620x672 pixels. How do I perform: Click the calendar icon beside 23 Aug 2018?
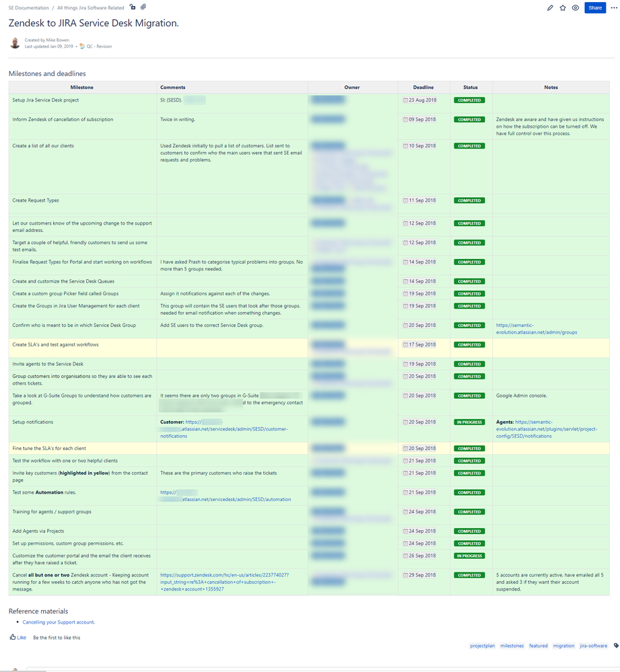[x=405, y=99]
